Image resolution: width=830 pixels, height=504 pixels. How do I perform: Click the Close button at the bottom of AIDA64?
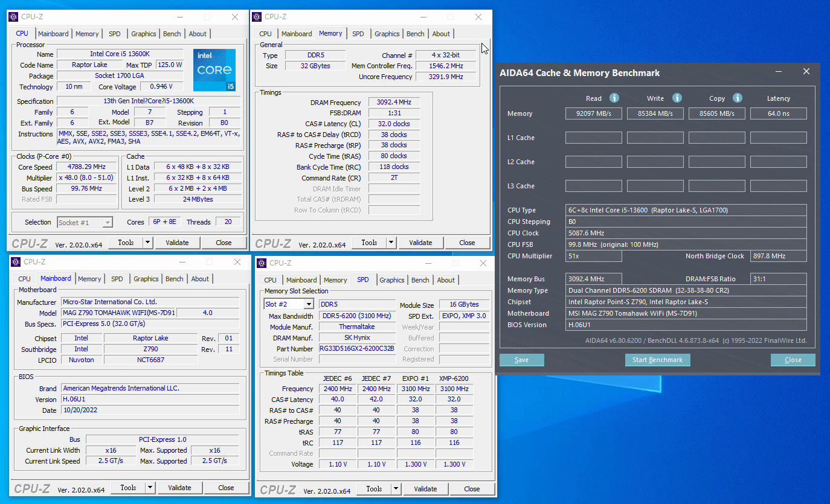coord(793,360)
